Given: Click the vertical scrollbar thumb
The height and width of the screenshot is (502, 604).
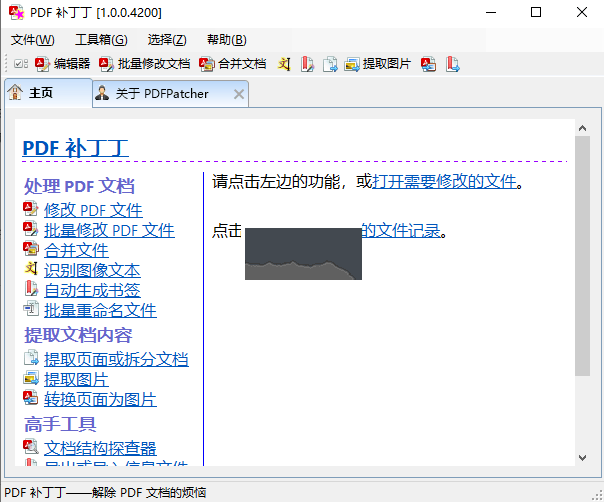Looking at the screenshot, I should [582, 256].
